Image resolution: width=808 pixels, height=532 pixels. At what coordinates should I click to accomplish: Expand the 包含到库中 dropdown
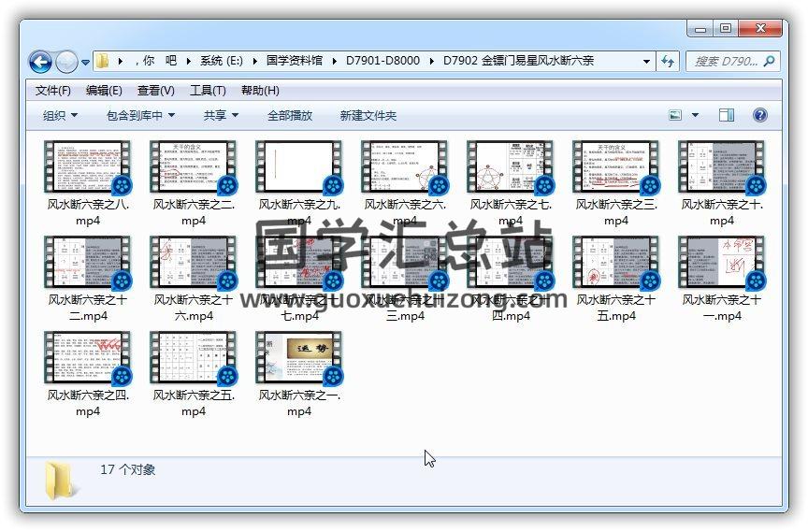140,115
